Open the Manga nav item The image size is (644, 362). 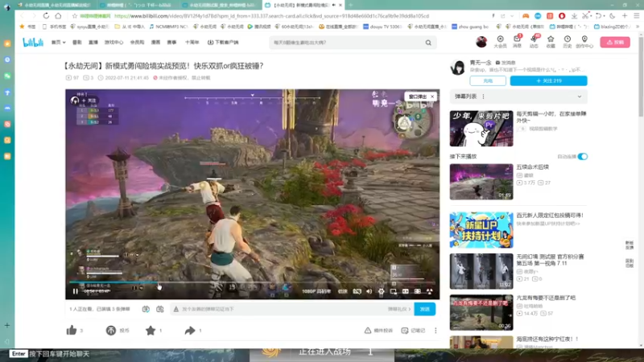[x=155, y=43]
